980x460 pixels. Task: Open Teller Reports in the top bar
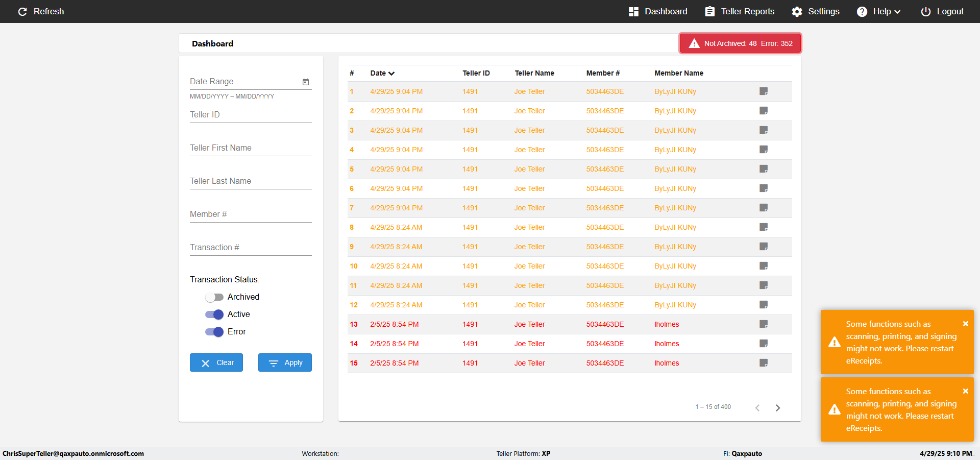(x=740, y=11)
